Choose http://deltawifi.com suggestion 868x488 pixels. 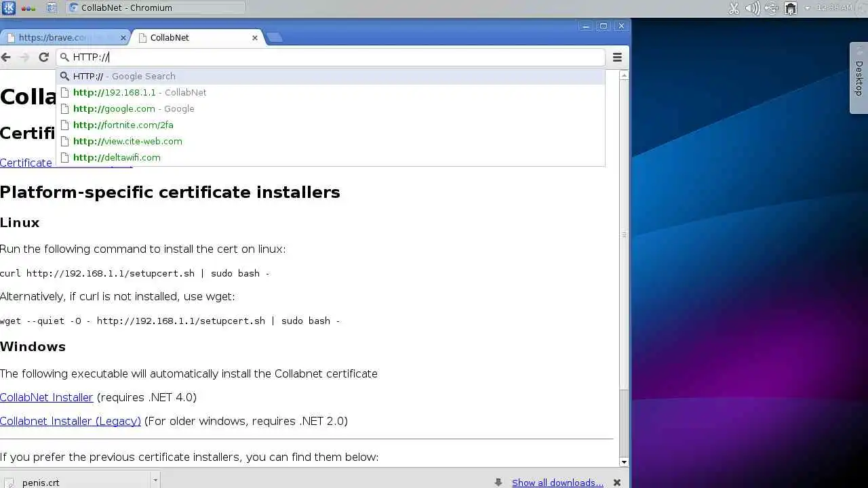pyautogui.click(x=330, y=157)
